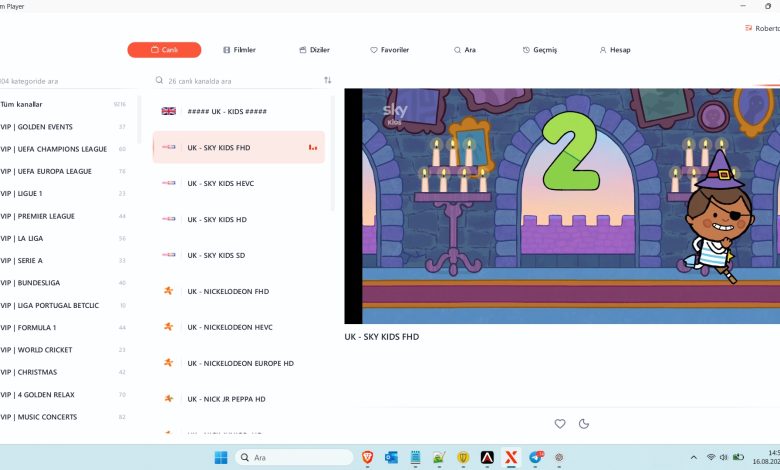Play UK - NICK JR PEPPA HD channel
Screen dimensions: 780x470
239,399
